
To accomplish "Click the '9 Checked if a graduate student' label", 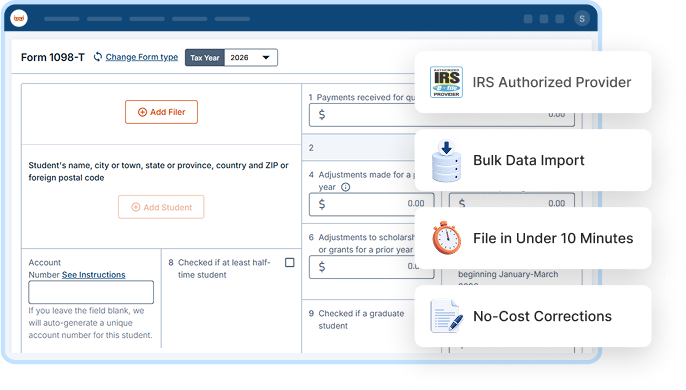I will [356, 320].
